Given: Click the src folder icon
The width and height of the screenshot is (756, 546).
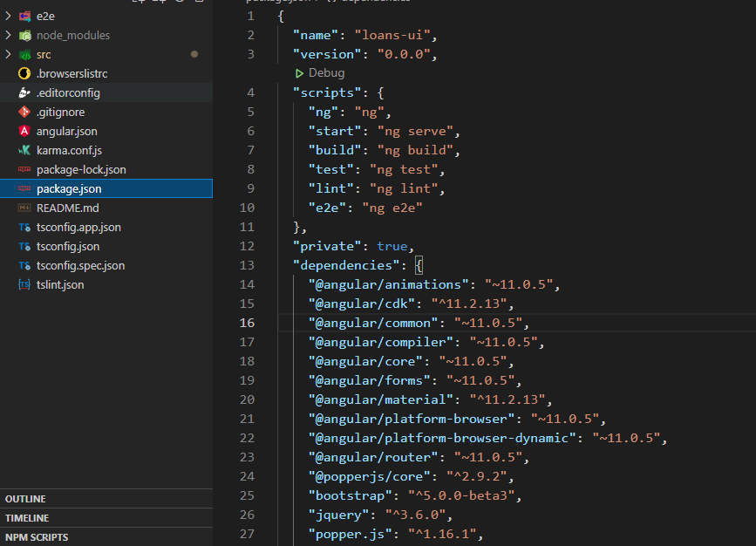Looking at the screenshot, I should 24,55.
